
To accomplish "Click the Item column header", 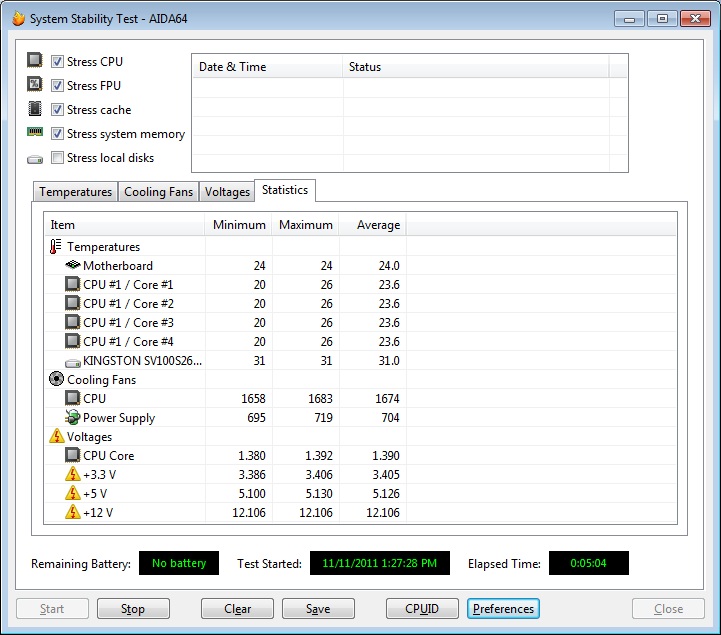I will [x=124, y=225].
